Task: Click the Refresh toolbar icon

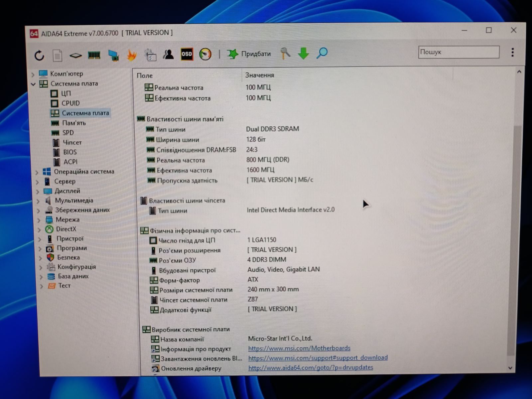Action: pyautogui.click(x=39, y=55)
